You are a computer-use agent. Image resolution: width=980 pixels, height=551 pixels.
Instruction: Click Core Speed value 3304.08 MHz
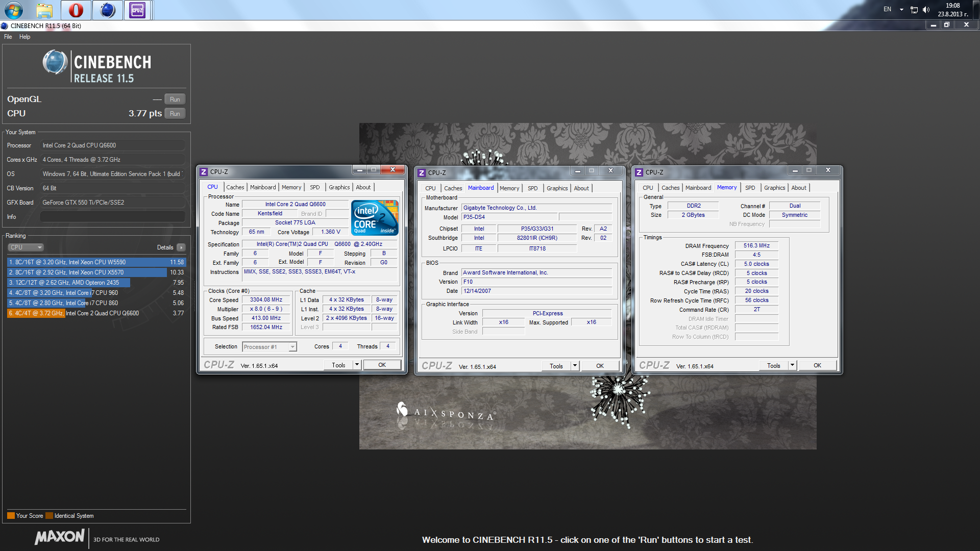[x=266, y=300]
